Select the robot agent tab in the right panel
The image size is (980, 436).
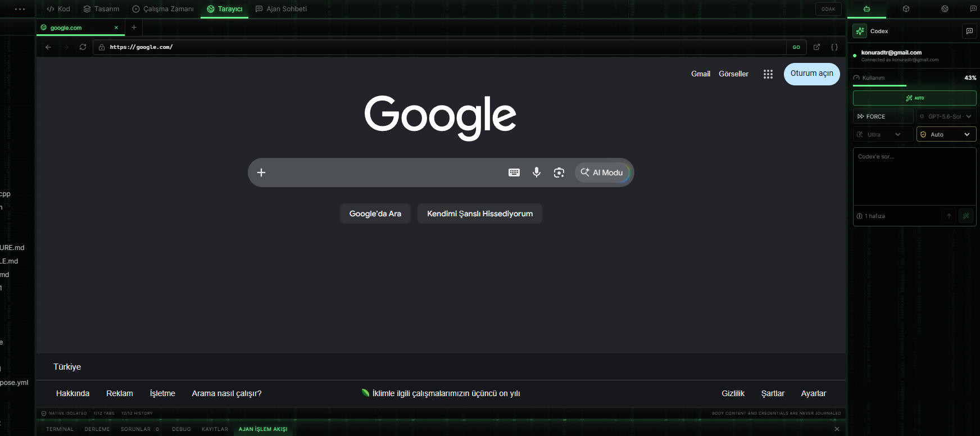[x=866, y=9]
